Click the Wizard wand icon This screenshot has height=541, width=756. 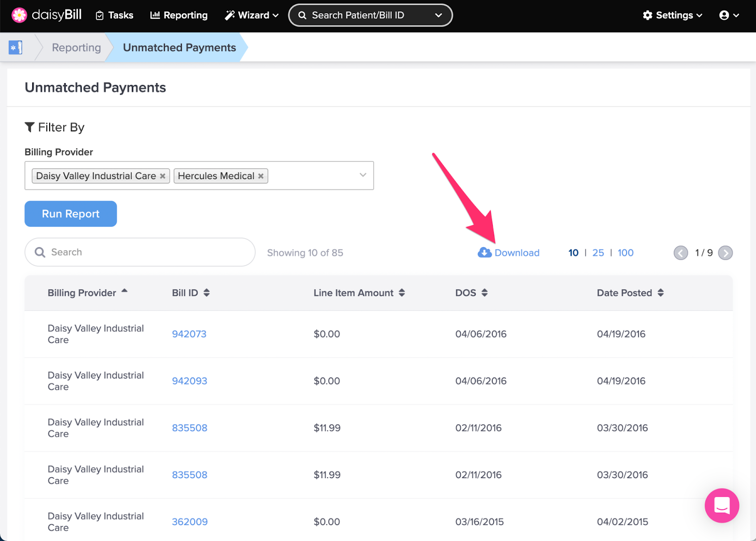pos(230,15)
